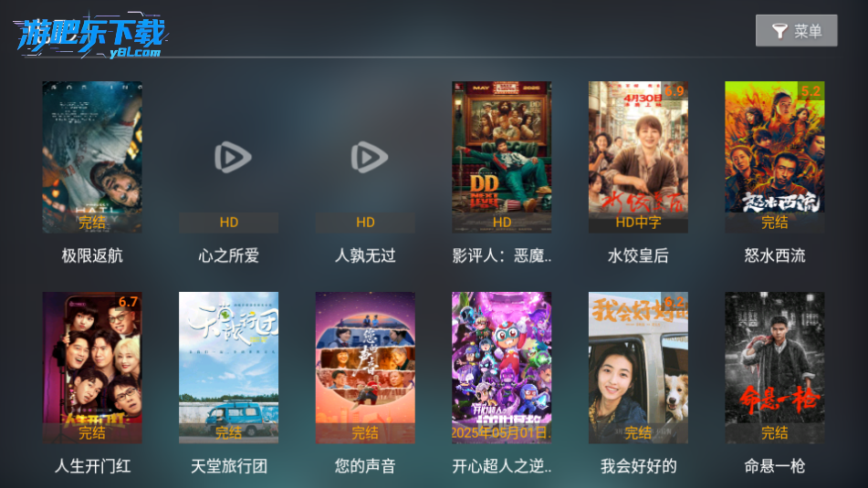Click the play placeholder icon for 人孰无过

(x=370, y=157)
